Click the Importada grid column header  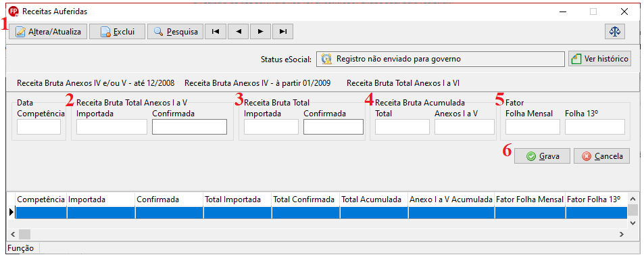(101, 199)
